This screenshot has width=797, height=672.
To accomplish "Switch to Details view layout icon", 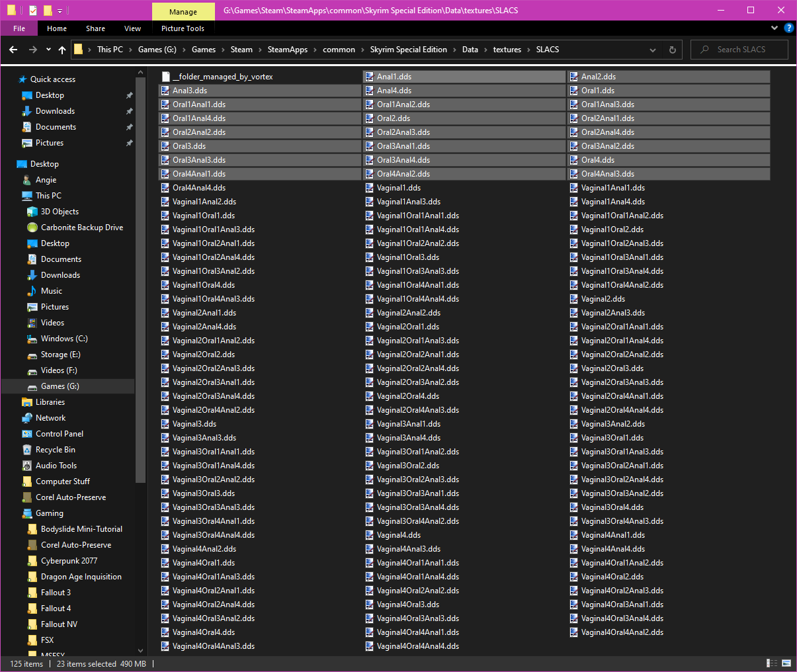I will (x=772, y=663).
